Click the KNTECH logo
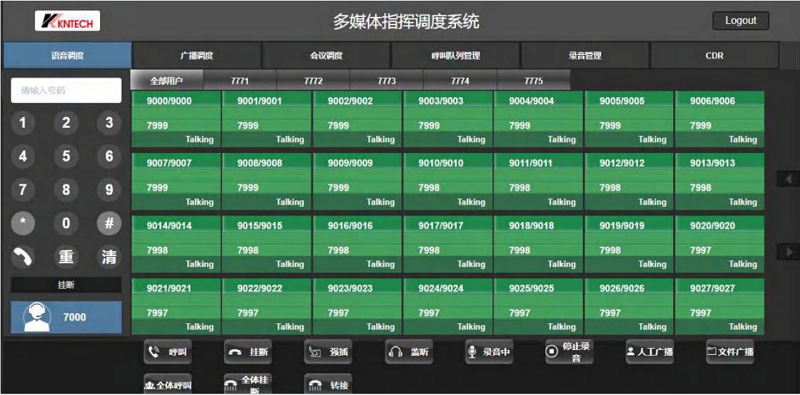Viewport: 800px width, 395px height. point(67,21)
